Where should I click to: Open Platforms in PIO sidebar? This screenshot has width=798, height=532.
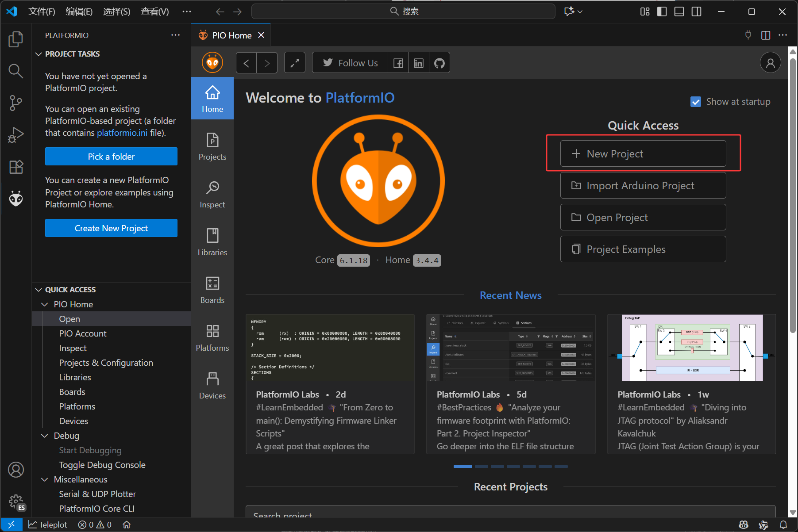[212, 337]
